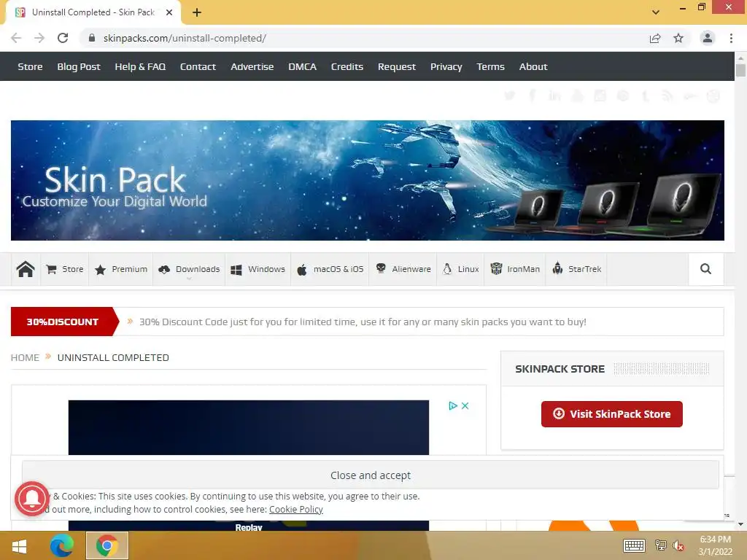Go to the Contact page
Image resolution: width=747 pixels, height=560 pixels.
click(198, 66)
